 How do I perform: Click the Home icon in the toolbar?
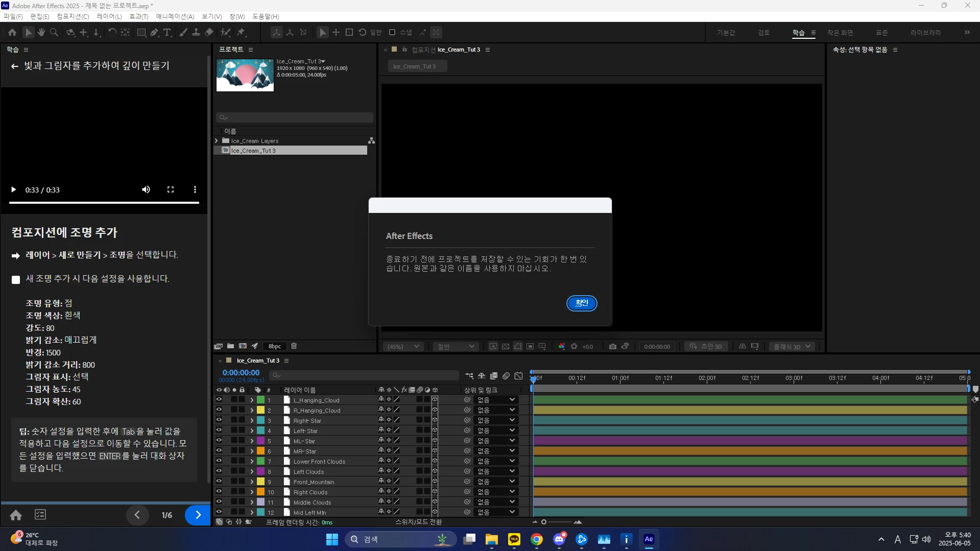[x=12, y=32]
